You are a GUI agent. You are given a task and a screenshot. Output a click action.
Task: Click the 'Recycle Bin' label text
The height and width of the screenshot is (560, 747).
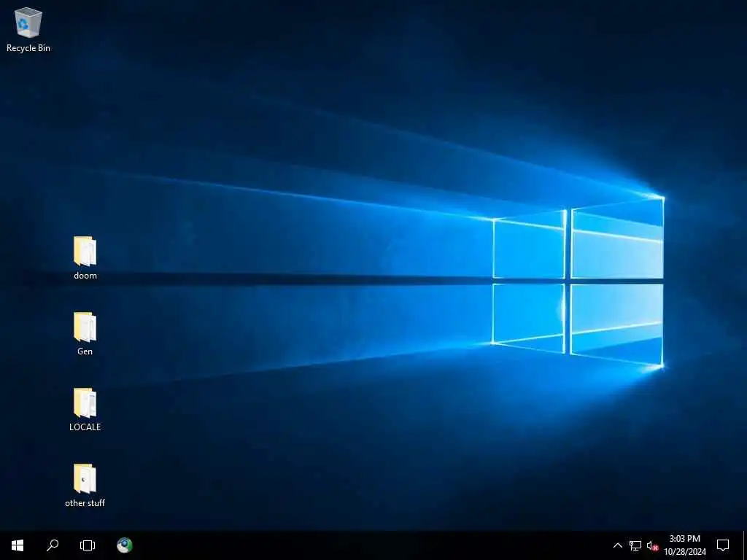(28, 47)
